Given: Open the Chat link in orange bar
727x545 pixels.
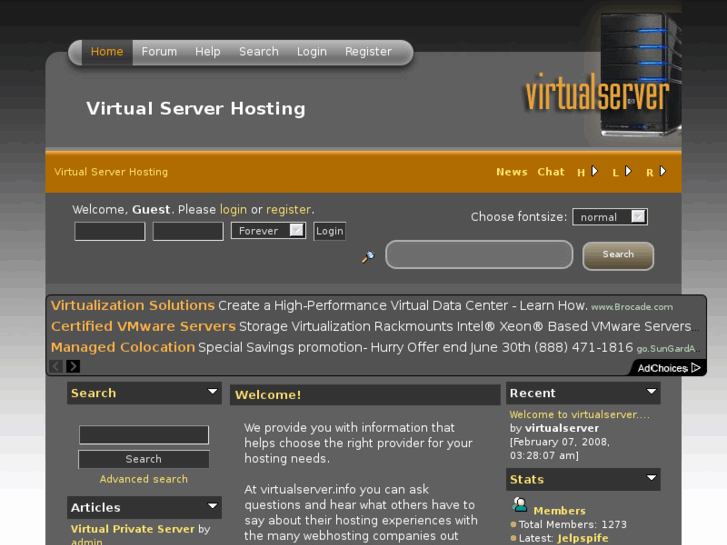Looking at the screenshot, I should point(551,172).
